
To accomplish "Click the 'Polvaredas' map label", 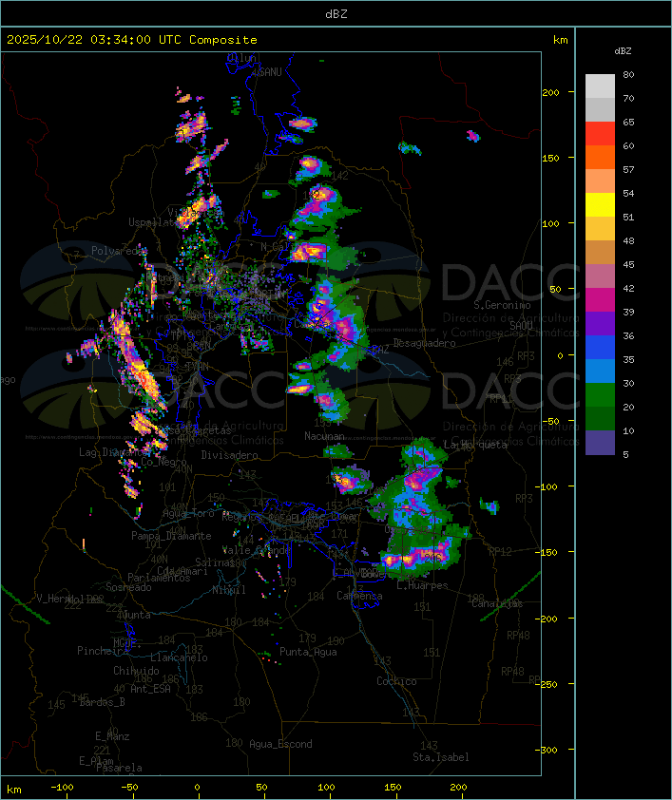I will coord(119,251).
